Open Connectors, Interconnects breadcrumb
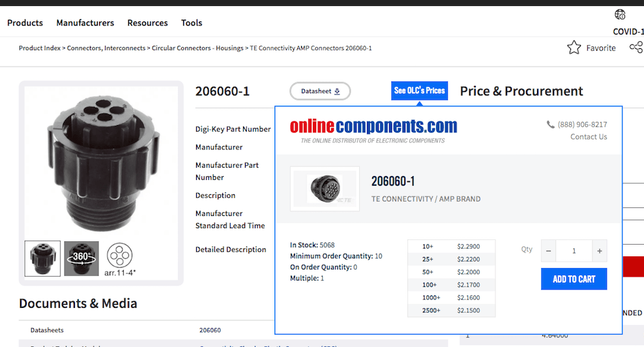This screenshot has height=347, width=644. 106,48
